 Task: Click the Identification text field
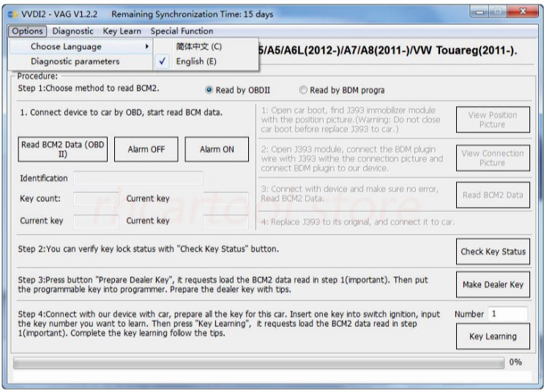138,178
